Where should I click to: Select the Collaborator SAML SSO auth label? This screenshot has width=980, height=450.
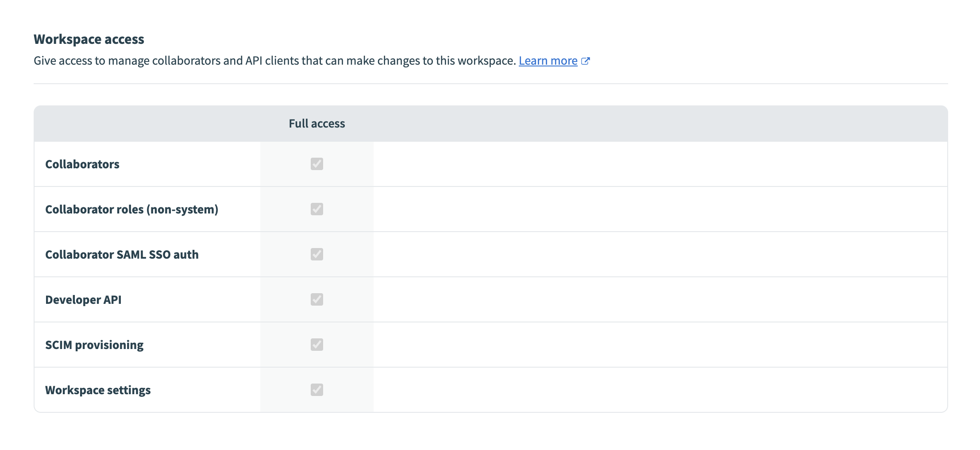[122, 255]
